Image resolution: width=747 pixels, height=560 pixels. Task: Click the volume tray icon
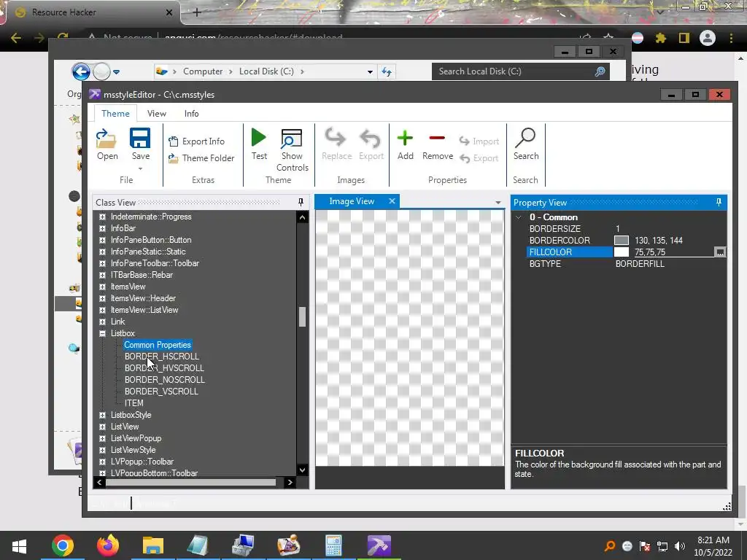[679, 546]
